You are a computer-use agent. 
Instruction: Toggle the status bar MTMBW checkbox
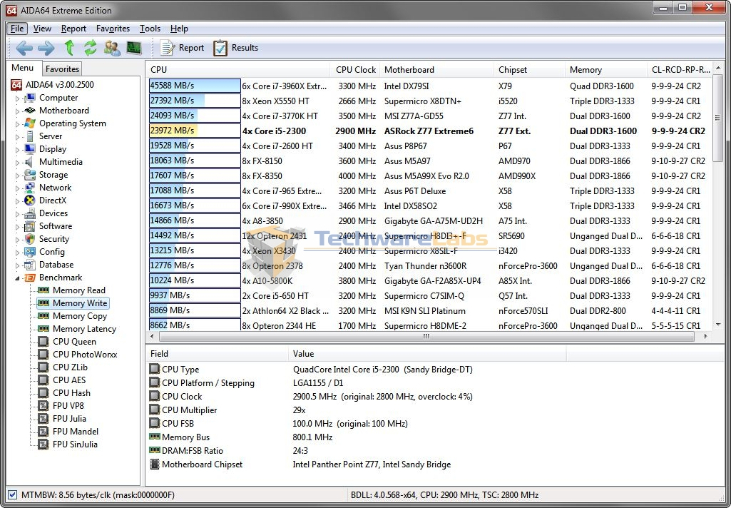point(13,494)
